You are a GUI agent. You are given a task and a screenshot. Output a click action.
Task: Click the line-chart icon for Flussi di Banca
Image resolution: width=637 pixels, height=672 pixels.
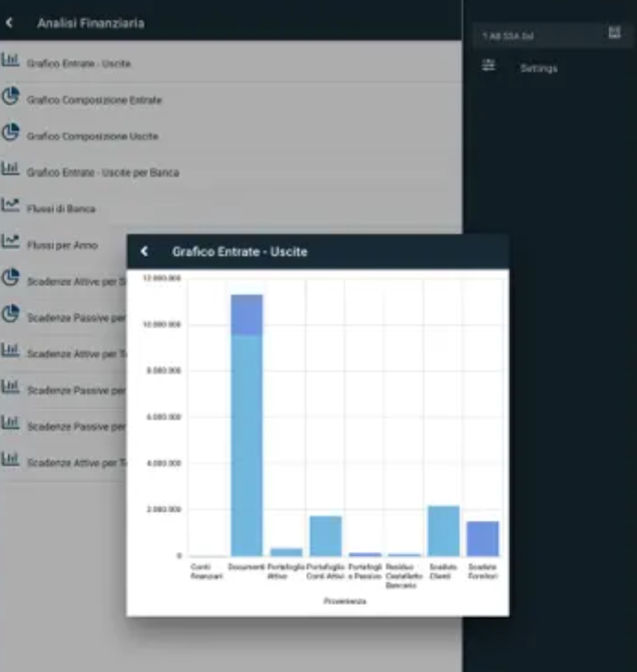point(10,205)
